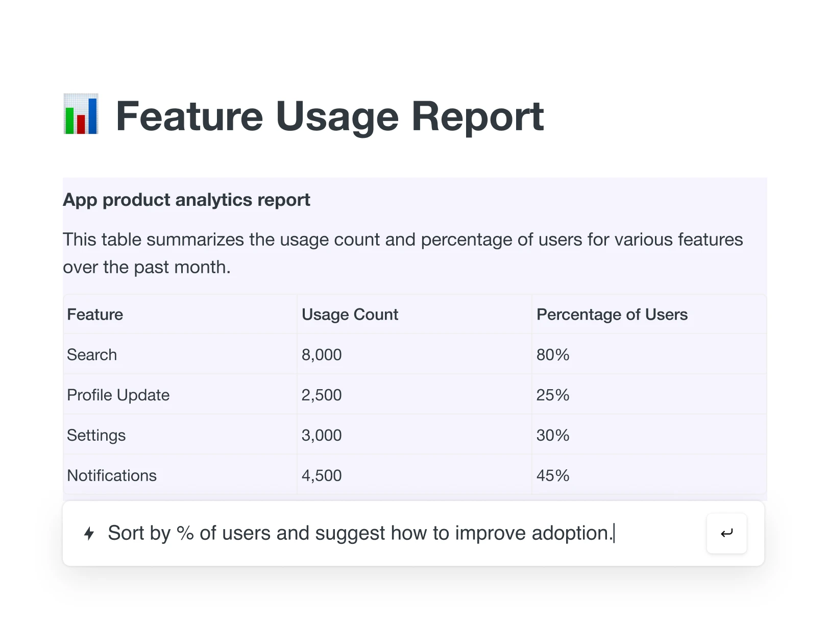This screenshot has height=644, width=827.
Task: Submit the adoption improvement prompt
Action: [726, 533]
